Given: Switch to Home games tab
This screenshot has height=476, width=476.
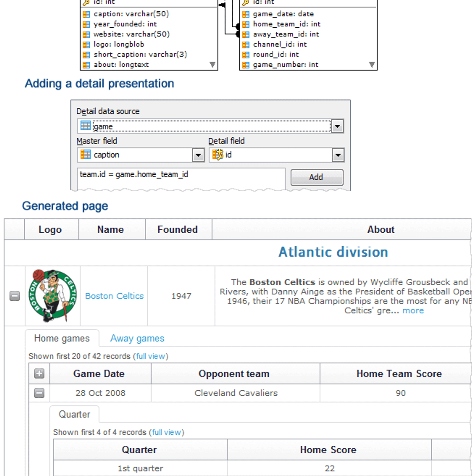Looking at the screenshot, I should pos(62,338).
